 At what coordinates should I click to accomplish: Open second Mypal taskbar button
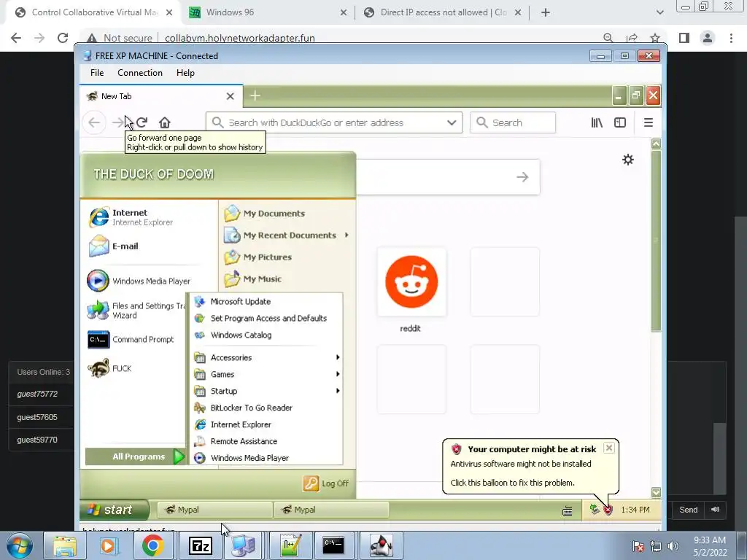pyautogui.click(x=332, y=510)
